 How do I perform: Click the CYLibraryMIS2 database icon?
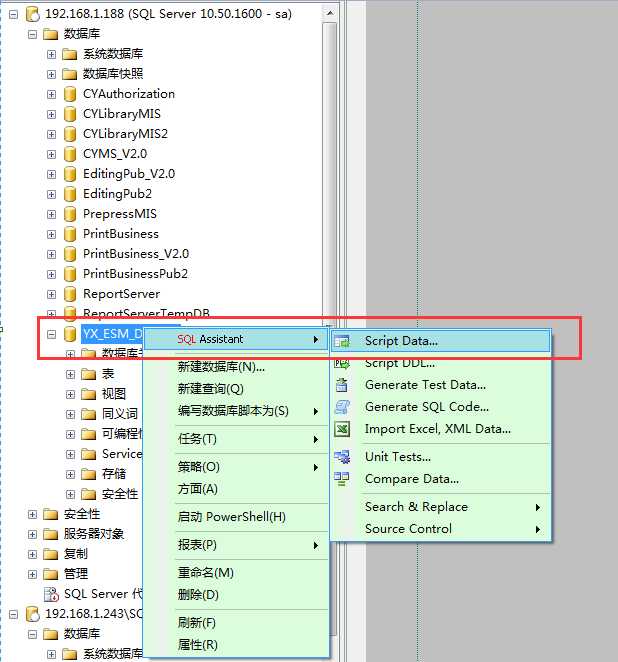click(x=70, y=134)
